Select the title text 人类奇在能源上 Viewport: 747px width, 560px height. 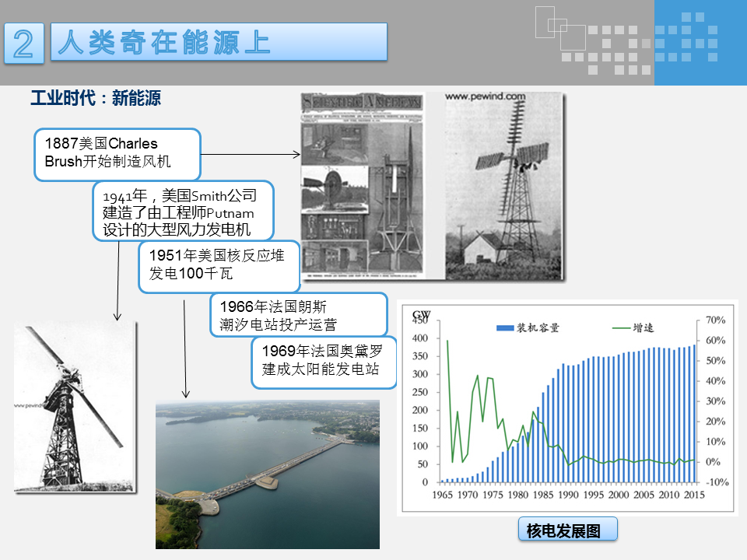tap(164, 42)
